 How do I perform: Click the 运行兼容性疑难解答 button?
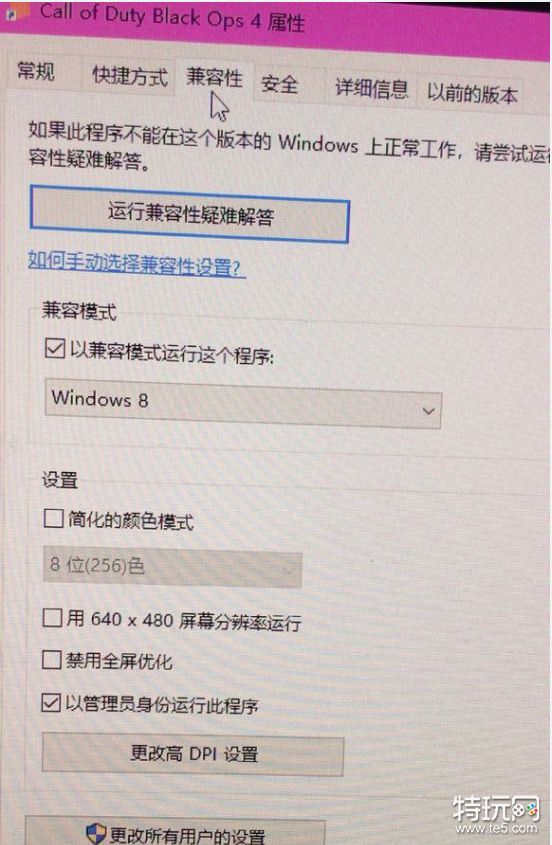[190, 214]
